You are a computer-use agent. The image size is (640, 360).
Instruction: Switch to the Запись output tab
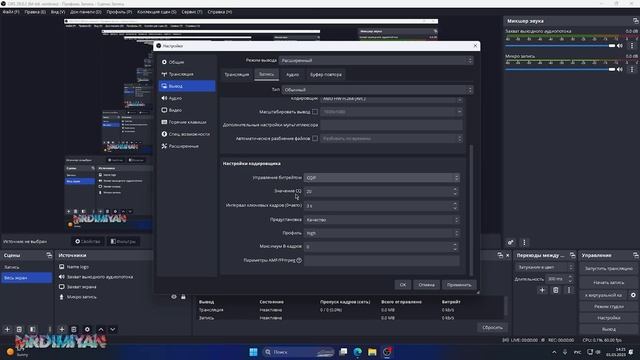[267, 74]
